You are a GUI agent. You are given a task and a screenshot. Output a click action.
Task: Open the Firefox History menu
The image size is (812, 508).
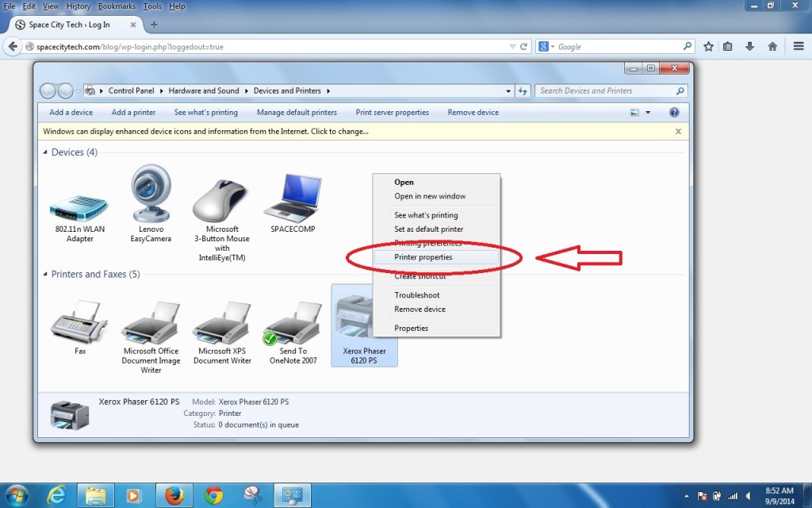click(79, 6)
